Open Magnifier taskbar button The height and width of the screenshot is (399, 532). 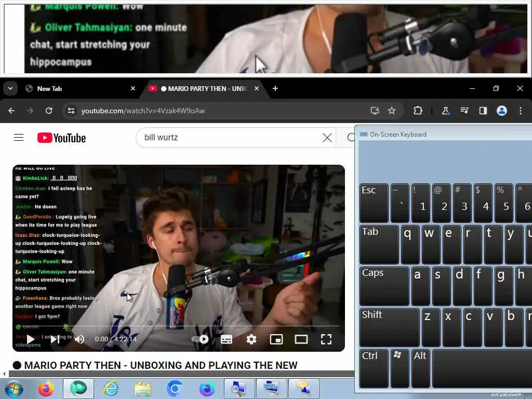pos(239,389)
